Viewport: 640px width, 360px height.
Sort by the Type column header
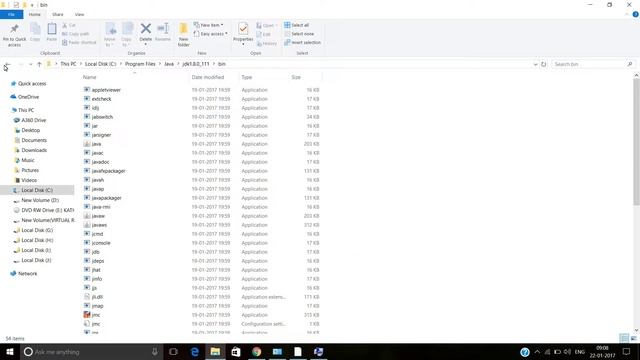[x=247, y=77]
